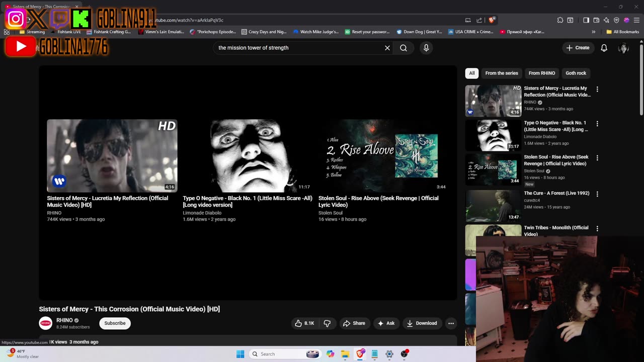Open Copilot from the taskbar

click(331, 354)
